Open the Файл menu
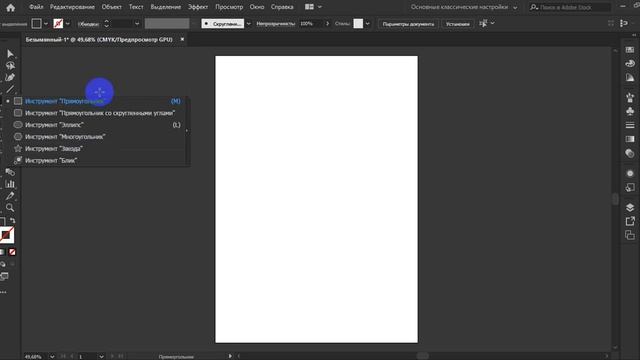This screenshot has width=640, height=360. [x=36, y=7]
